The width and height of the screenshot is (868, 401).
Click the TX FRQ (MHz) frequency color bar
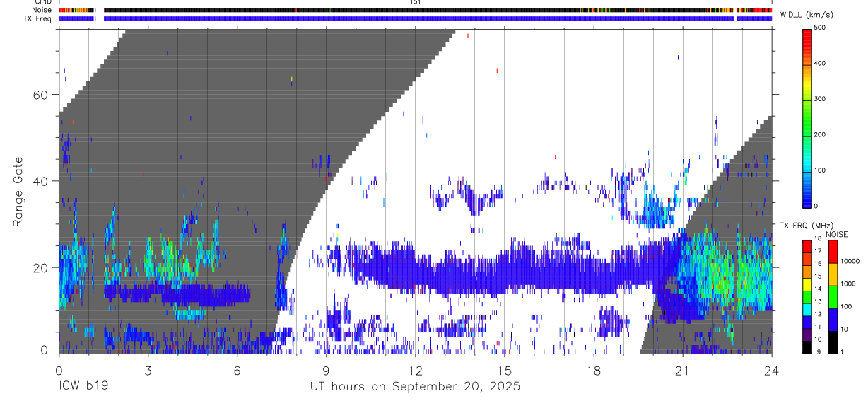click(x=808, y=296)
